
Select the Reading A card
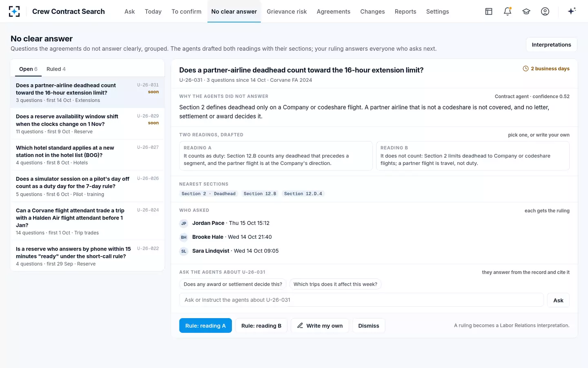click(x=276, y=156)
